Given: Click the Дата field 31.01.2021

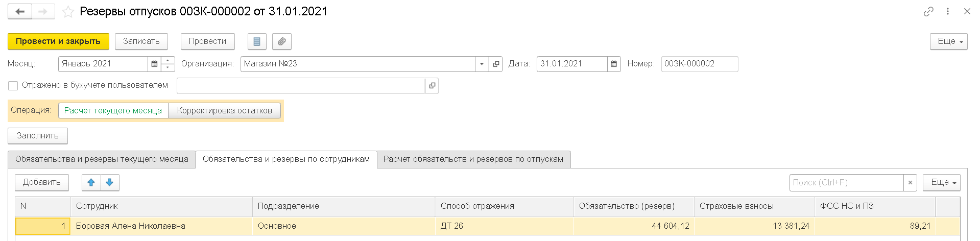Looking at the screenshot, I should [572, 64].
